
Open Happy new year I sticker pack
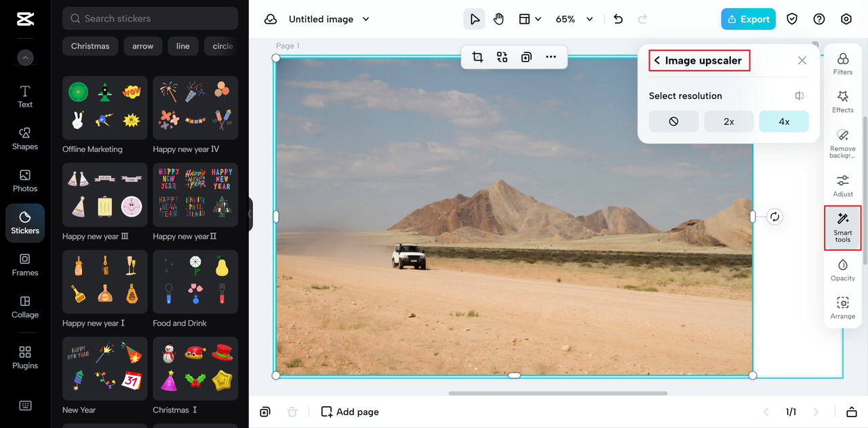pyautogui.click(x=104, y=281)
